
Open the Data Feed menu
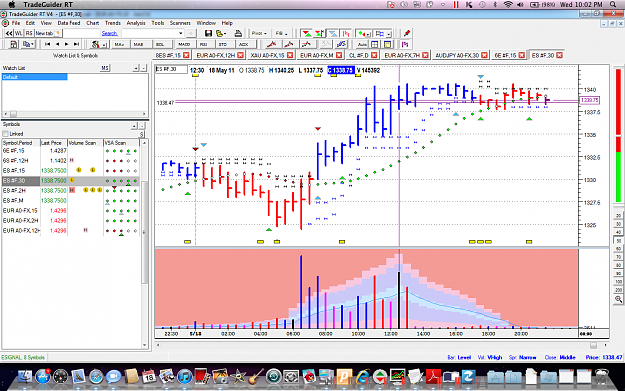69,23
